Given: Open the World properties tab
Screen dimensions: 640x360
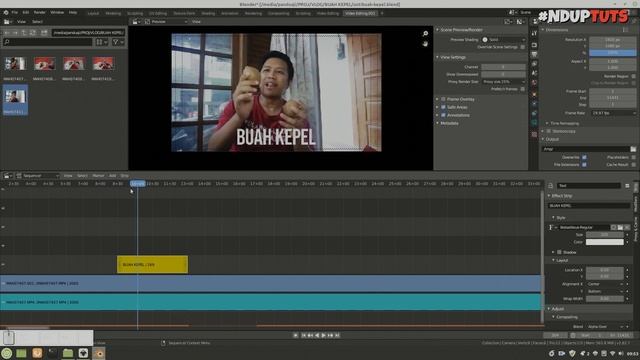Looking at the screenshot, I should [534, 82].
